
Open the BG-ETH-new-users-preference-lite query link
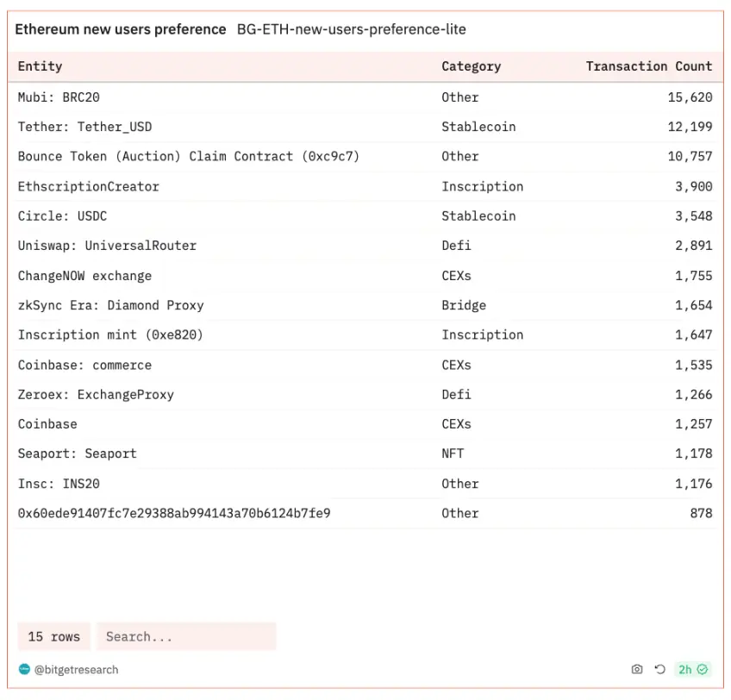click(351, 29)
